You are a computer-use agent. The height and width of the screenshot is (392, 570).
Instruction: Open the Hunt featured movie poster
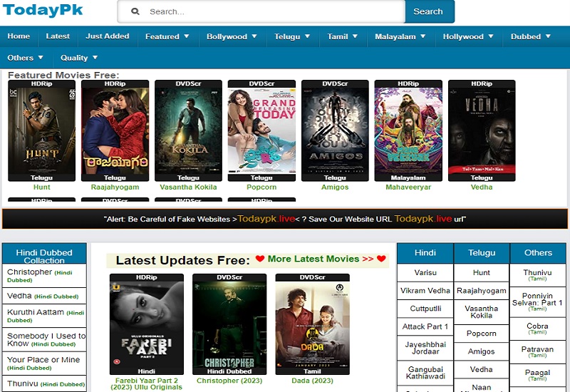coord(42,130)
